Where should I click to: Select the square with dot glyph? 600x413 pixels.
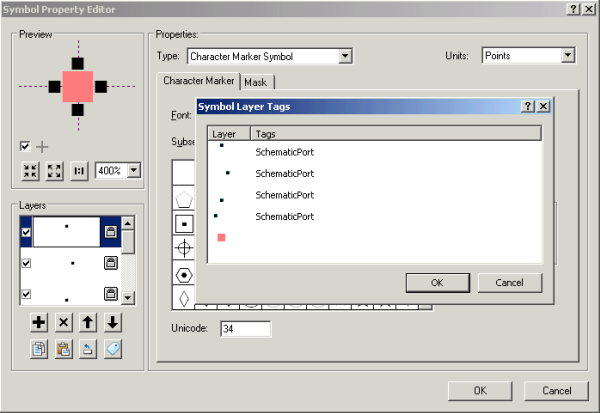click(x=184, y=224)
